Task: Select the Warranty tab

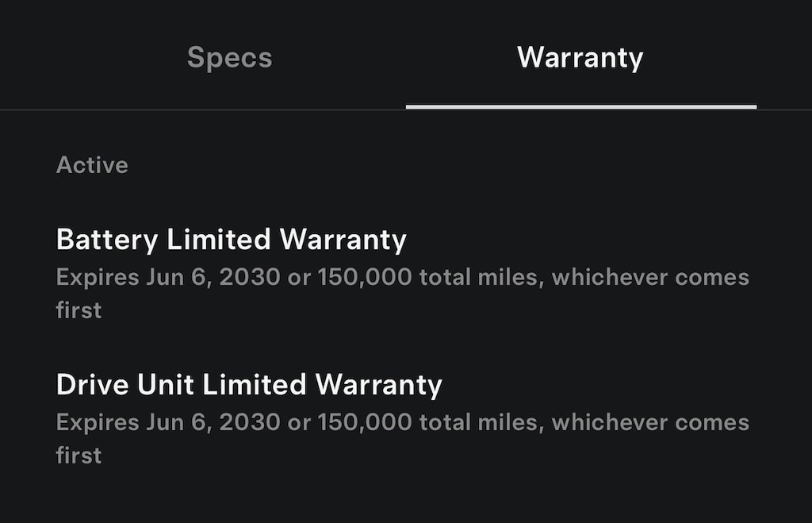Action: click(x=580, y=58)
